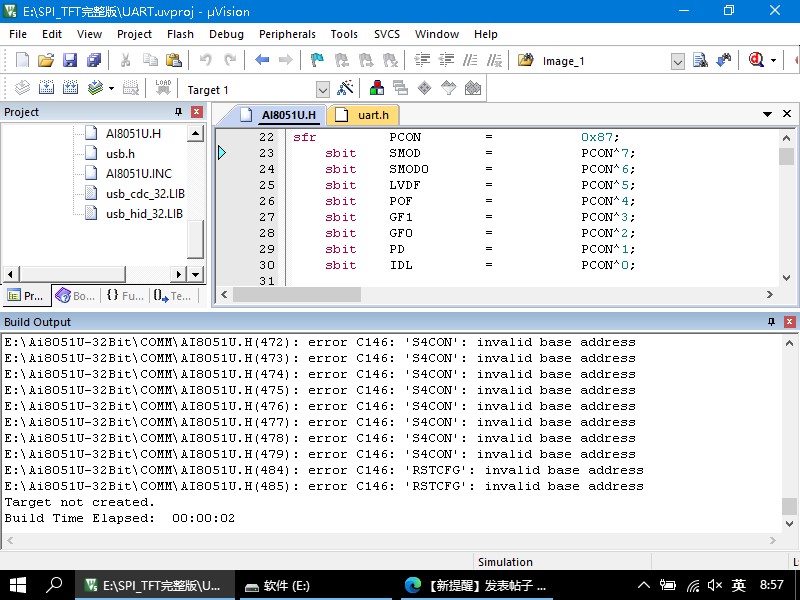
Task: Click the Build target icon
Action: point(46,88)
